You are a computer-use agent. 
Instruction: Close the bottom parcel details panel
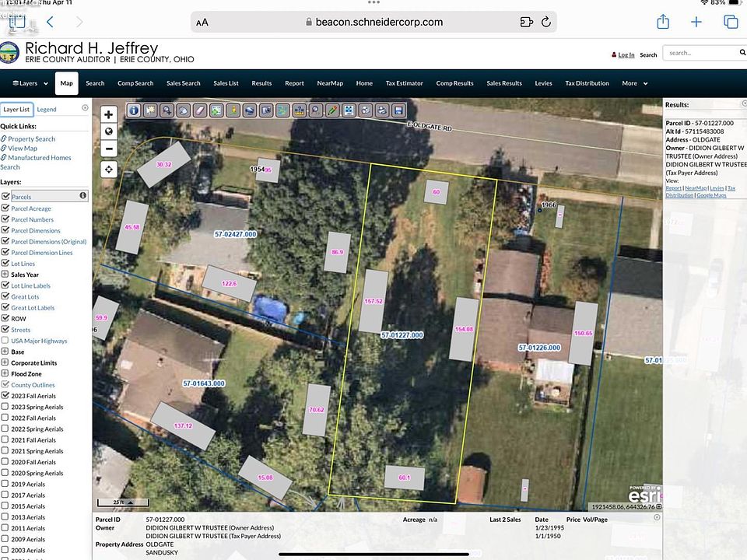coord(657,517)
